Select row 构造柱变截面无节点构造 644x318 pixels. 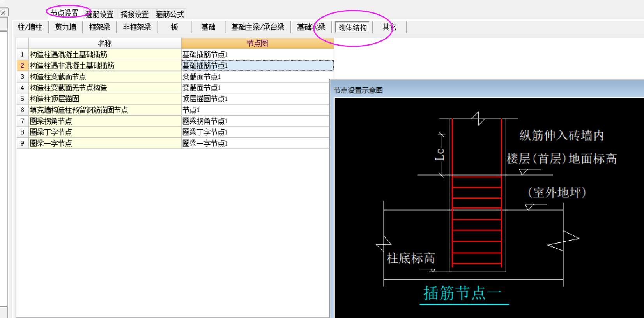click(x=105, y=88)
